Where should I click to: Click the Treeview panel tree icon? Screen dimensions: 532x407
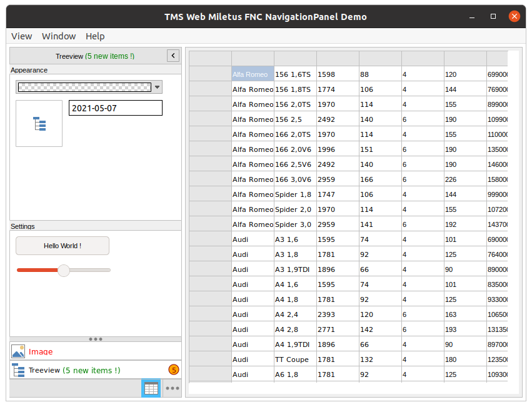(x=18, y=370)
